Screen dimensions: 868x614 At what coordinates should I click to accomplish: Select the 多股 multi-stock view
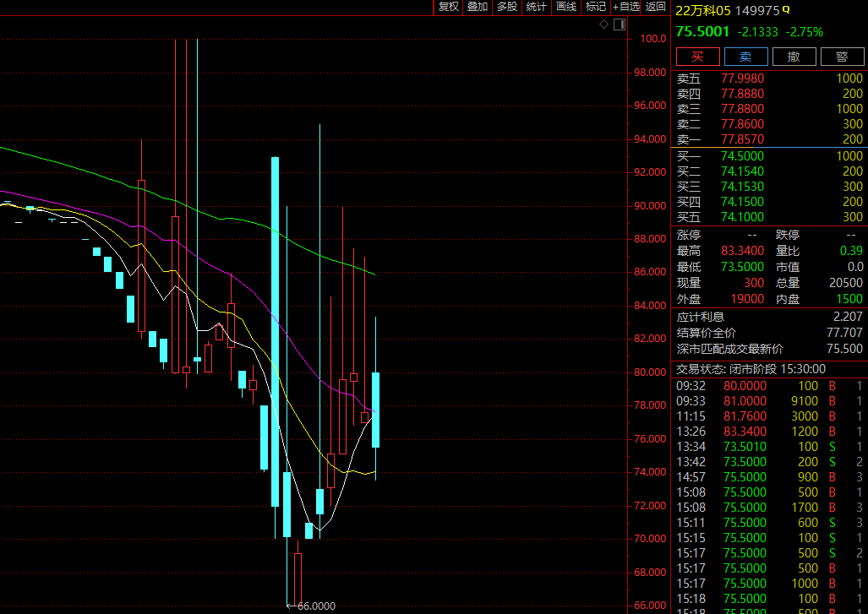[506, 7]
